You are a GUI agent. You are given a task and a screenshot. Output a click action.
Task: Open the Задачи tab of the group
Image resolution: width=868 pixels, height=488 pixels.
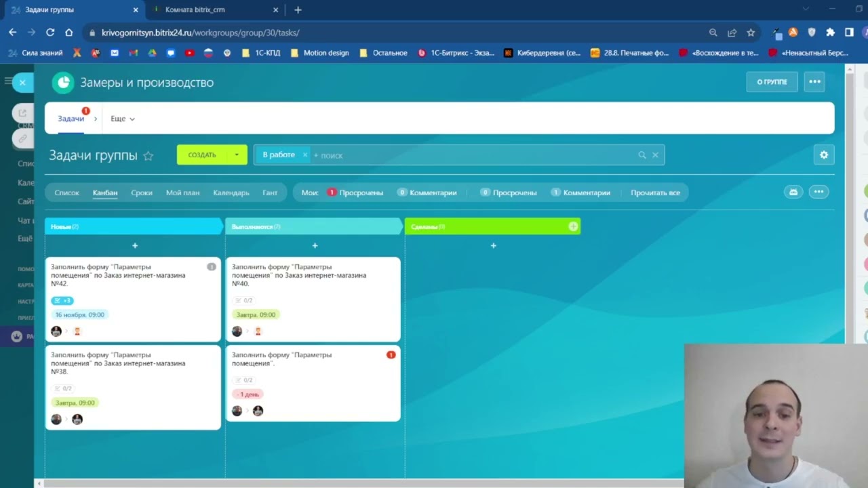[71, 119]
